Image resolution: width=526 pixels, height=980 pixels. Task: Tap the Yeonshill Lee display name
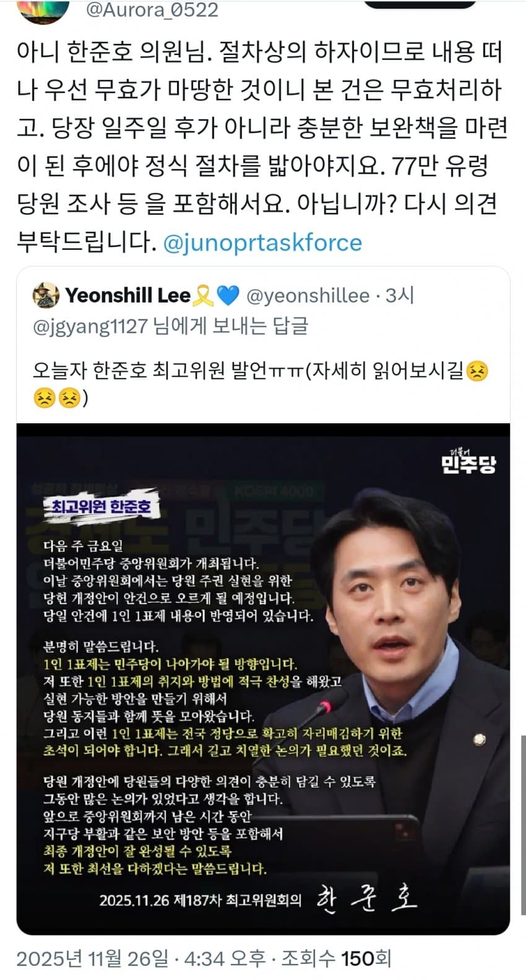click(128, 296)
